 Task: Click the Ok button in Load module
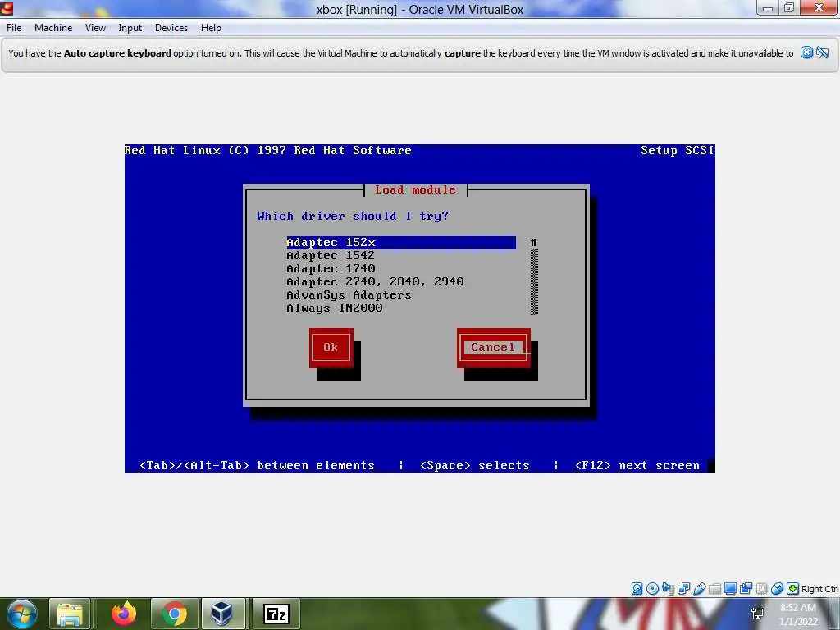coord(331,348)
